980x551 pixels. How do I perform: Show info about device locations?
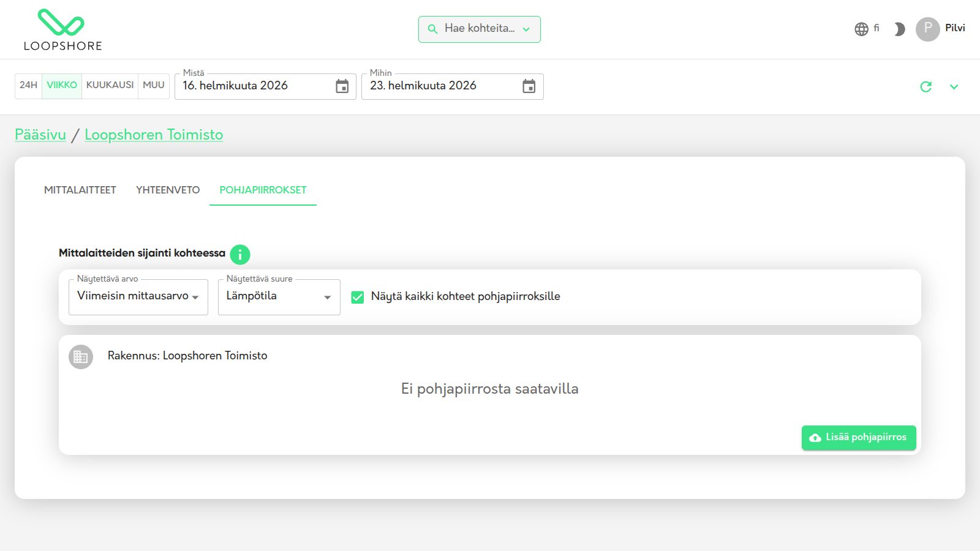pos(240,254)
